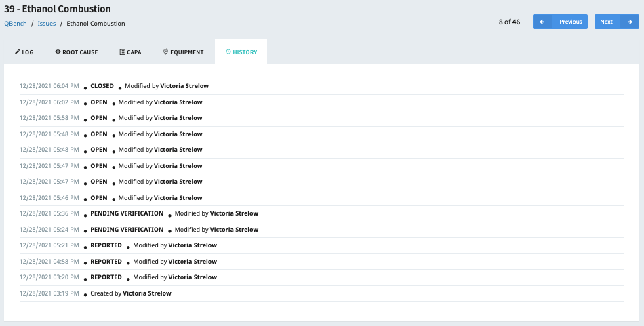Click the OPEN entry at 06:02 PM
Image resolution: width=644 pixels, height=326 pixels.
pos(321,102)
